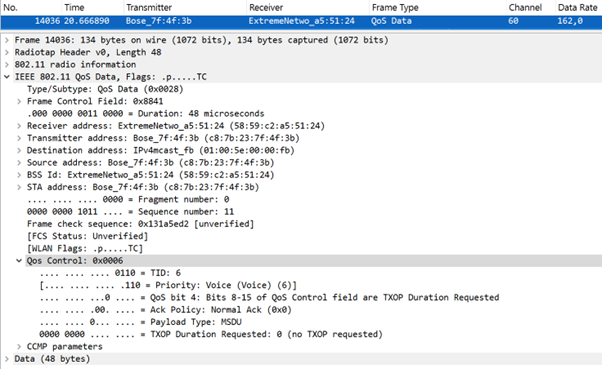Viewport: 602px width, 369px height.
Task: Select the Ack Policy: Normal Ack line
Action: [x=165, y=310]
